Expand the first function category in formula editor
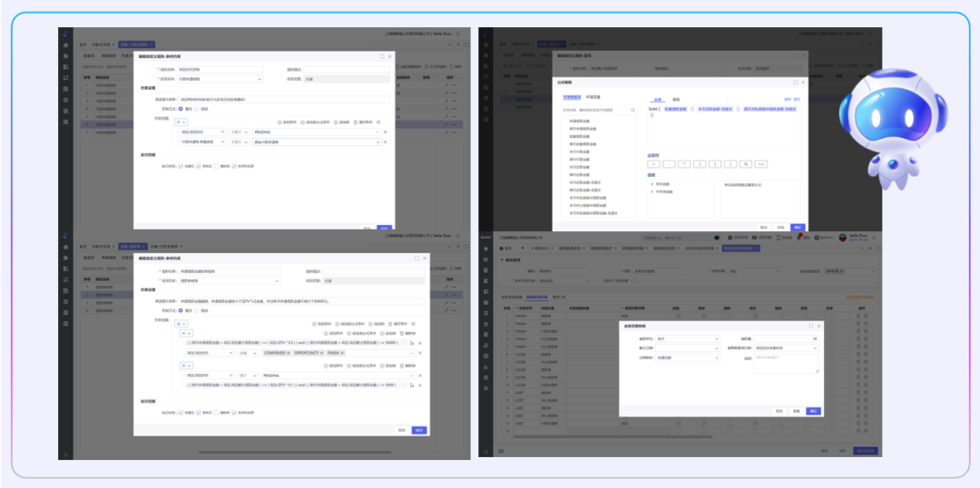 click(x=652, y=184)
